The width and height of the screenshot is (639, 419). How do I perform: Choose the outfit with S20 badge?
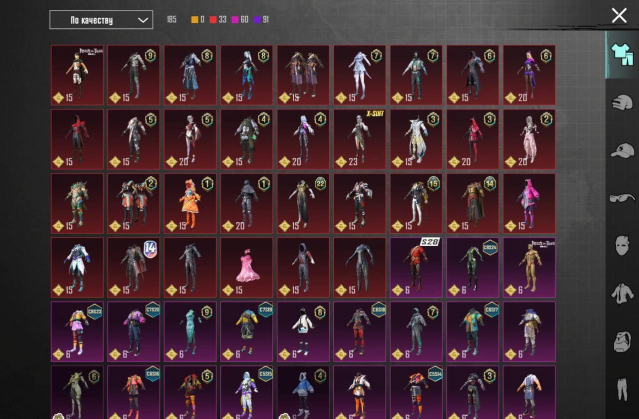pos(416,267)
